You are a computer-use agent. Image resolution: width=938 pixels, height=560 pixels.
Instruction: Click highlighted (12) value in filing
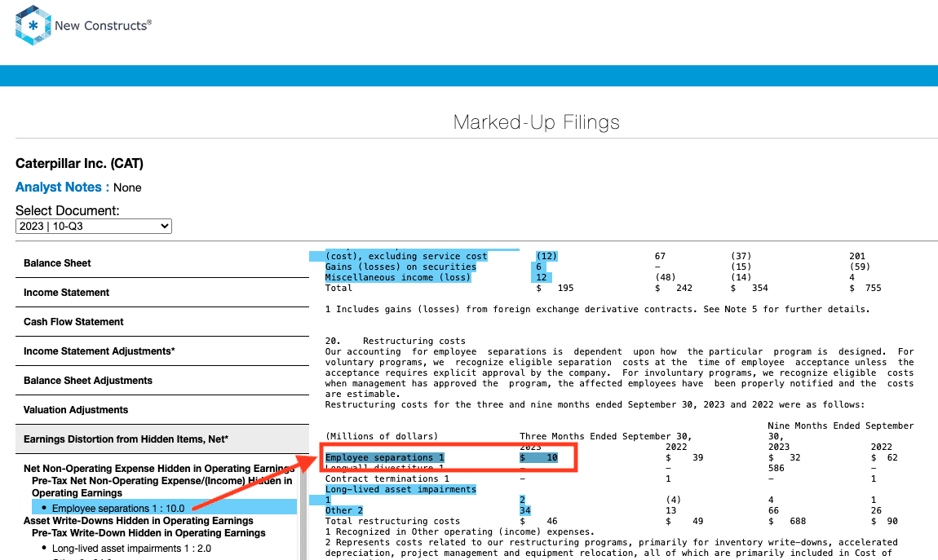point(546,257)
